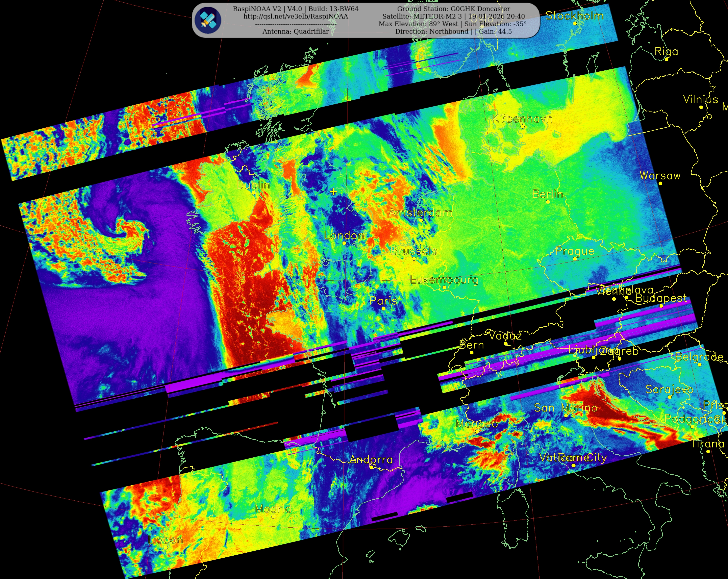This screenshot has width=728, height=579.
Task: Click the Stockholm city marker dot
Action: pyautogui.click(x=575, y=24)
